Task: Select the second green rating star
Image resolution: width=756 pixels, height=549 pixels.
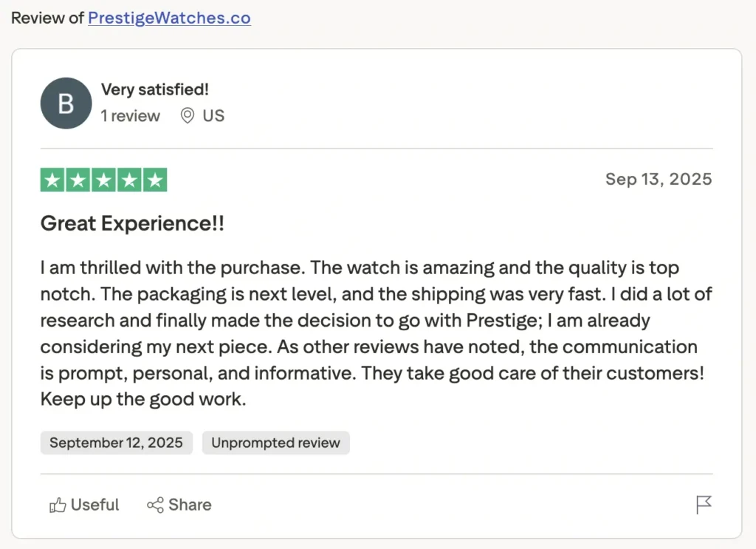Action: click(78, 180)
